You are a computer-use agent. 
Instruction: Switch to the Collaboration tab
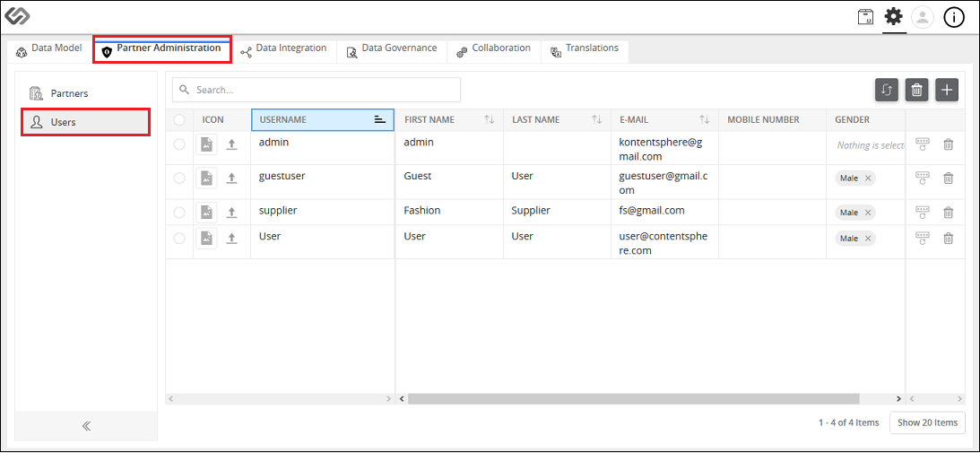coord(494,49)
